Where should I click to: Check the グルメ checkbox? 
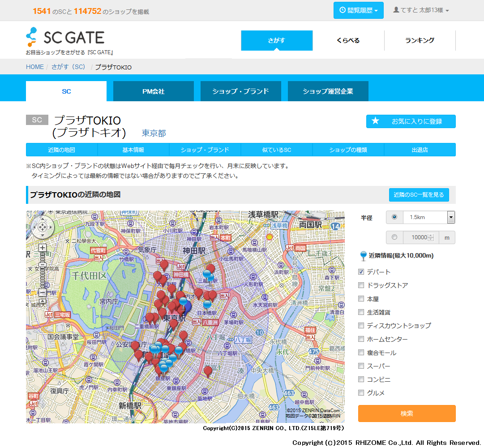[x=361, y=393]
